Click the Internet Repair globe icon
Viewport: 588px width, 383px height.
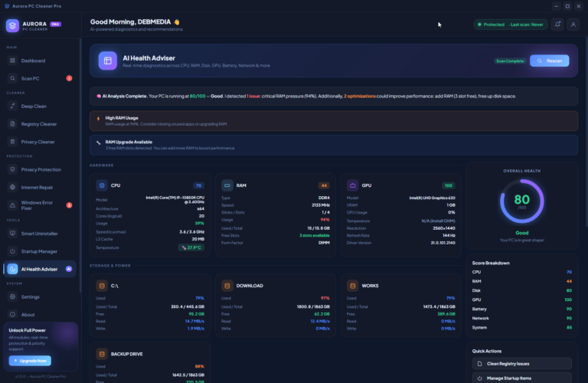point(12,187)
